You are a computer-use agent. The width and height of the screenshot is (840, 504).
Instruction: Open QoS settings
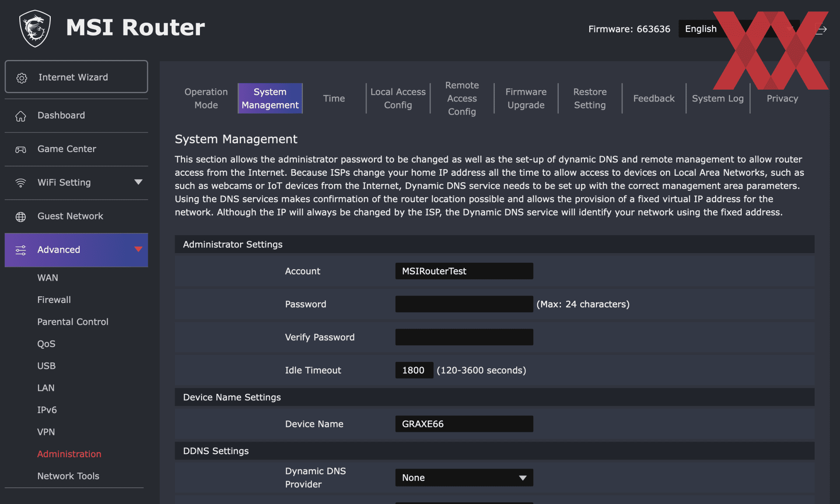coord(46,344)
